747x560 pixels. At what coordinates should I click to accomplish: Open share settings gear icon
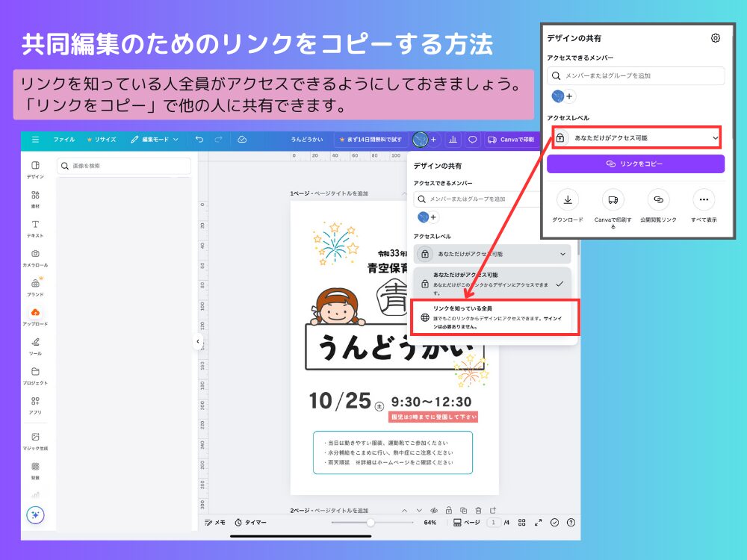[x=716, y=38]
